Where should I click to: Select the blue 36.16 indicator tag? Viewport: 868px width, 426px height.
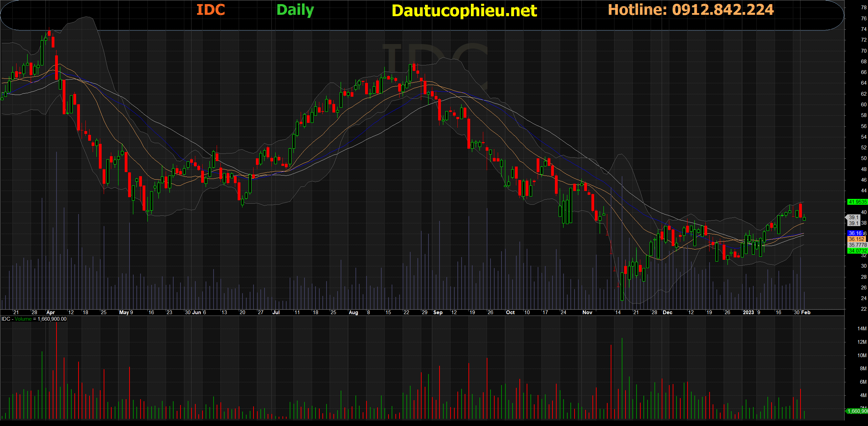tap(855, 233)
